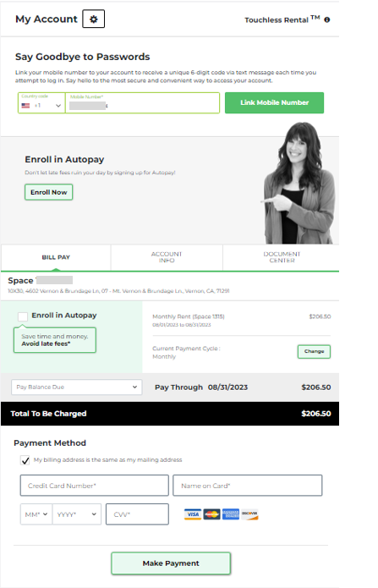378x588 pixels.
Task: Check the Enroll in Autopay checkbox
Action: (x=23, y=316)
